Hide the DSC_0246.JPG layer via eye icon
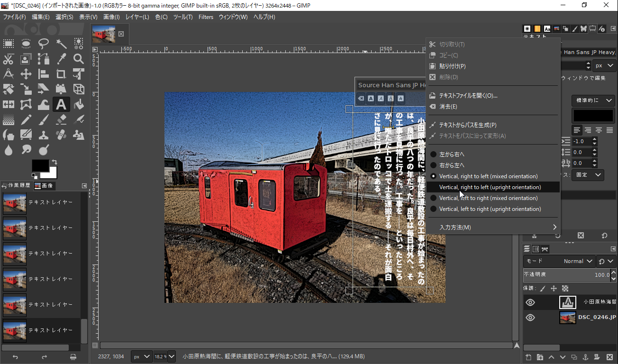This screenshot has width=618, height=364. coord(530,318)
